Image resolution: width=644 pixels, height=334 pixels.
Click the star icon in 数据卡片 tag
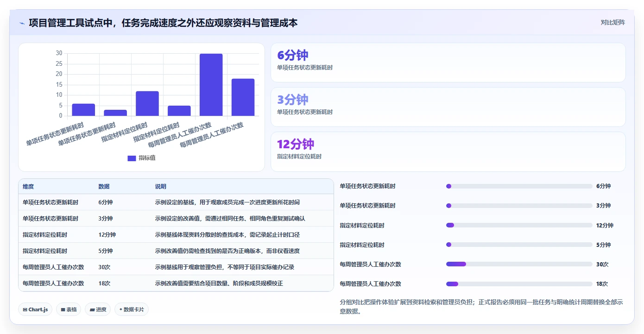121,309
